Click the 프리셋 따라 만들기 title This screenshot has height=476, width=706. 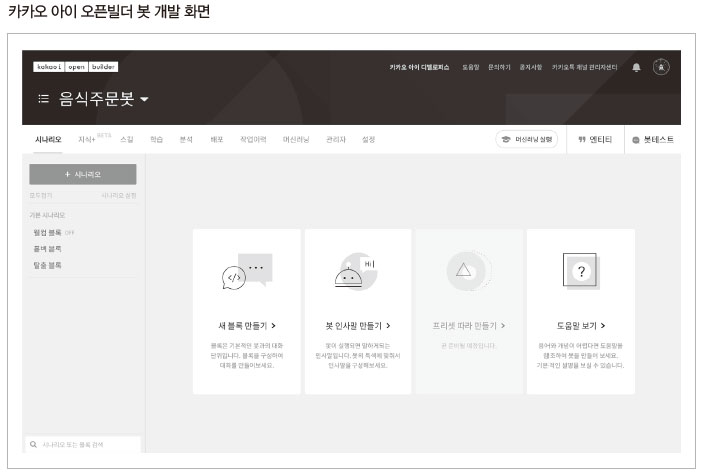click(469, 326)
